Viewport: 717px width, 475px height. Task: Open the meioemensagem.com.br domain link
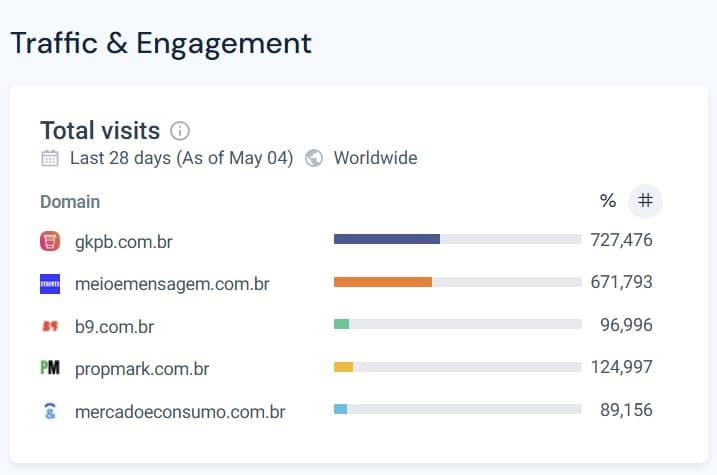[172, 284]
